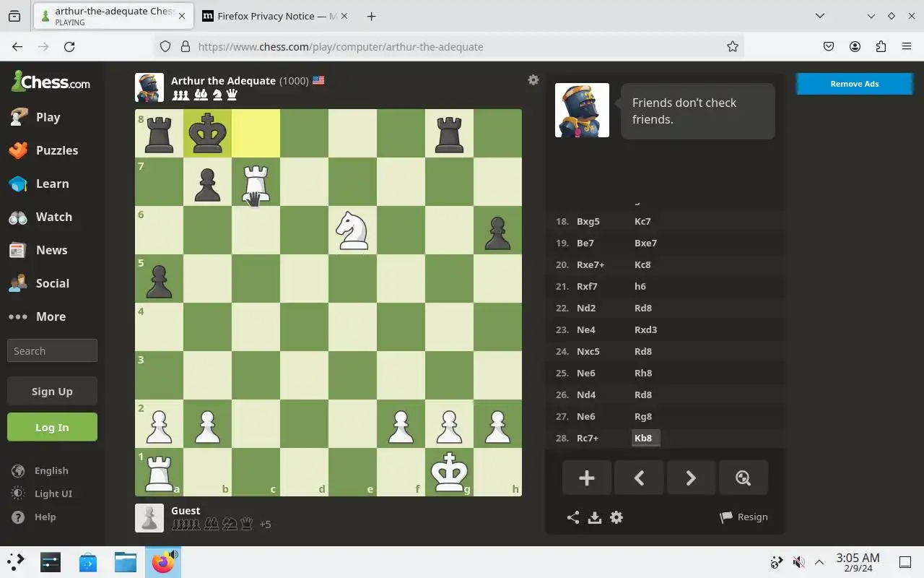
Task: Select the white knight on e6
Action: [352, 230]
